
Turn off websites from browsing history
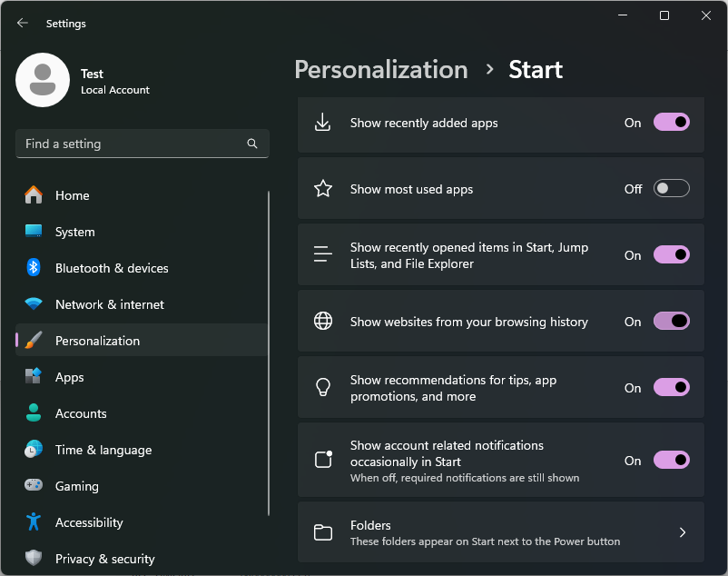pyautogui.click(x=672, y=321)
